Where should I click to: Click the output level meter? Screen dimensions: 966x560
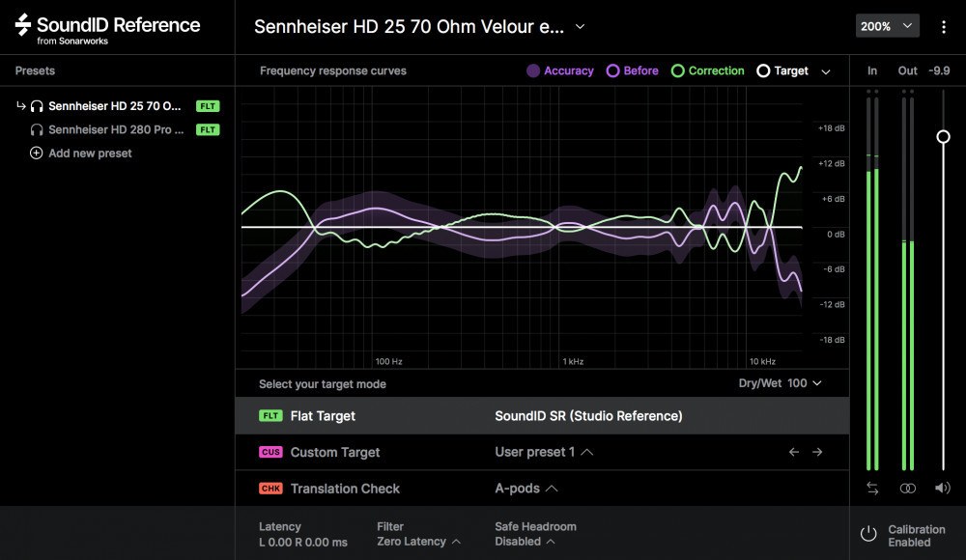(x=907, y=280)
